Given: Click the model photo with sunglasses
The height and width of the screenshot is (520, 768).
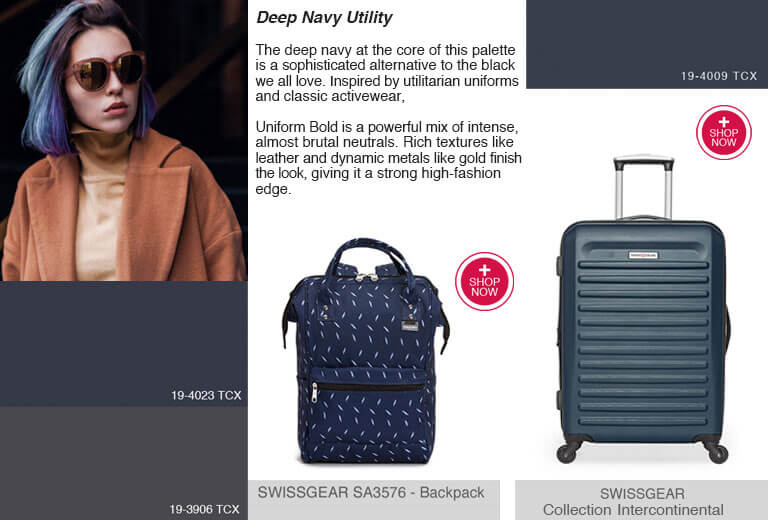Looking at the screenshot, I should pos(123,141).
